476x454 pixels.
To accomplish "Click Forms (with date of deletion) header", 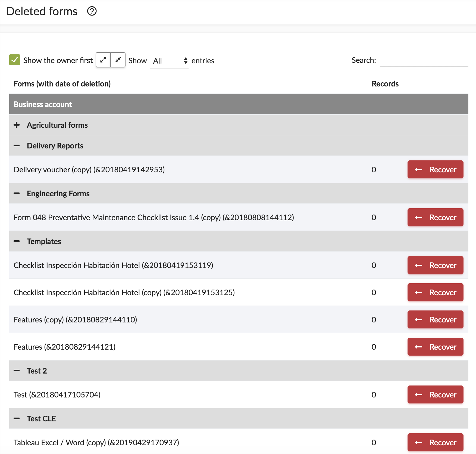I will [x=62, y=84].
